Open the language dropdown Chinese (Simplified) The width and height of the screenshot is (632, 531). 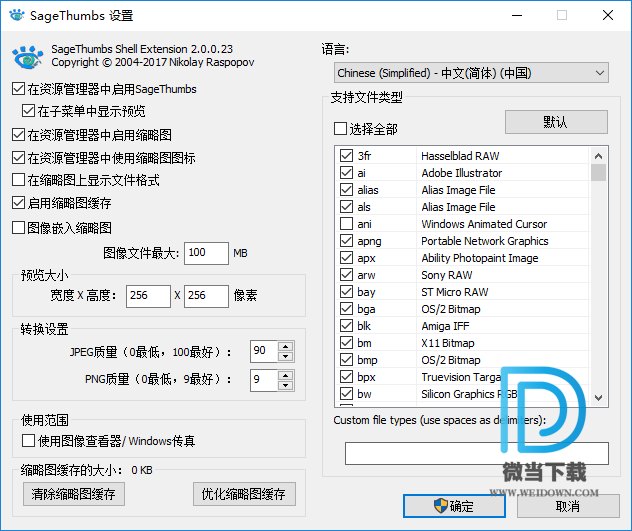(471, 73)
